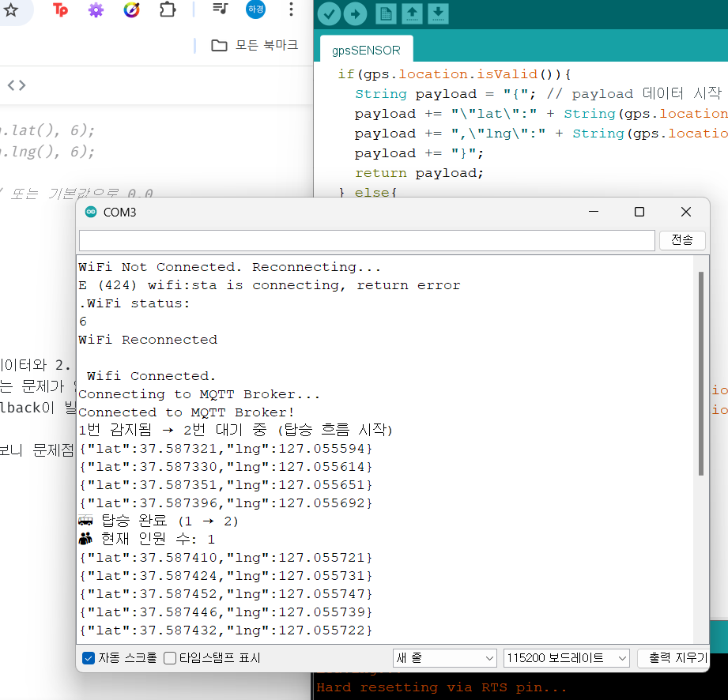Click the lat 37.587432 output line
This screenshot has height=700, width=728.
[226, 630]
